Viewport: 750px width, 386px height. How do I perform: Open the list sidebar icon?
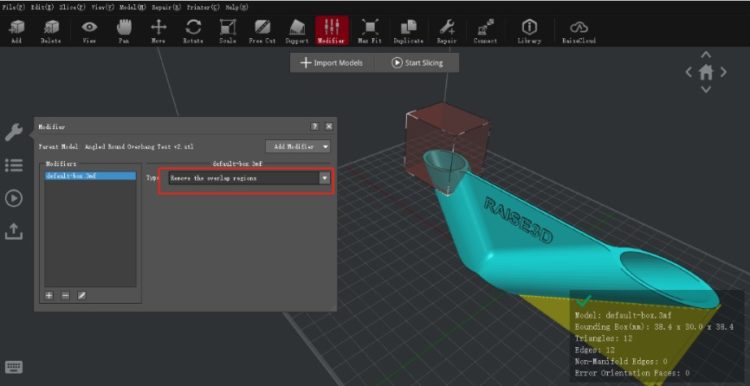[x=14, y=165]
